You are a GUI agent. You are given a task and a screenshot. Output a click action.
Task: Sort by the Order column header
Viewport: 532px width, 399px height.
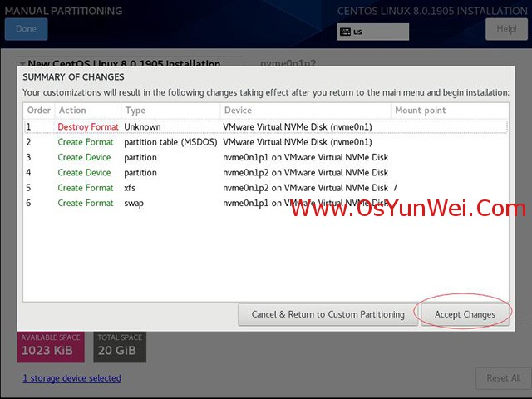click(x=39, y=111)
